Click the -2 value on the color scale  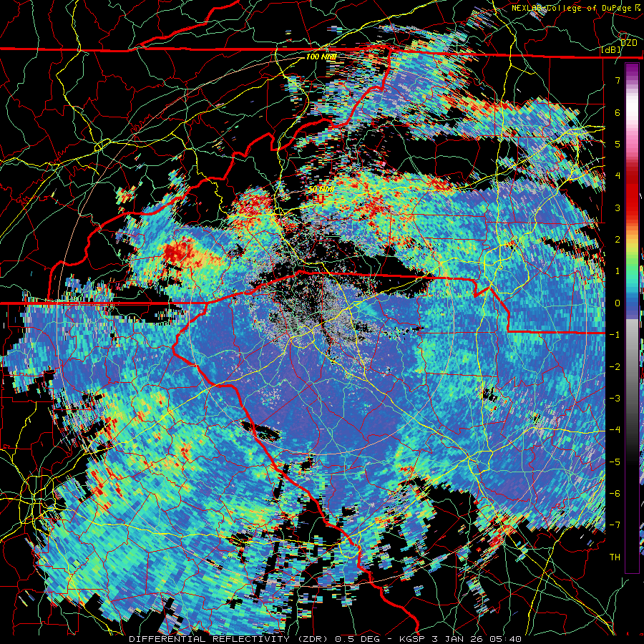click(615, 367)
